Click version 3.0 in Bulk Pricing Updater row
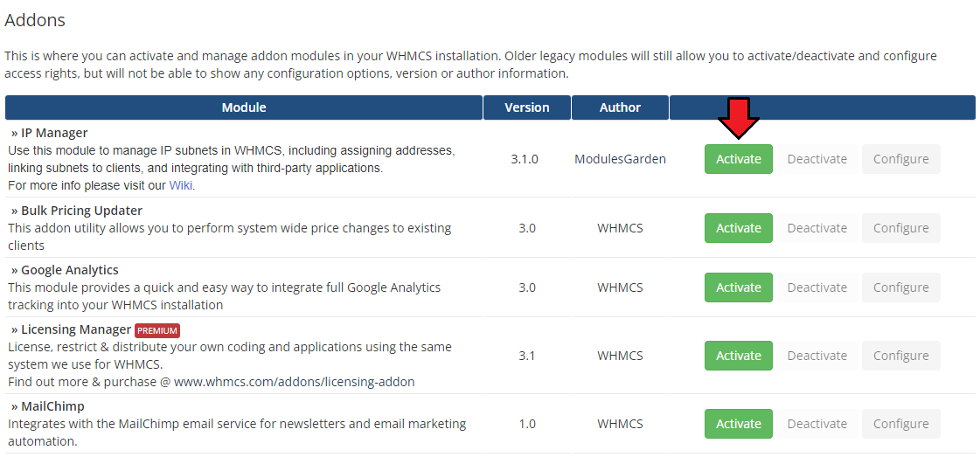Viewport: 980px width, 464px height. tap(527, 228)
